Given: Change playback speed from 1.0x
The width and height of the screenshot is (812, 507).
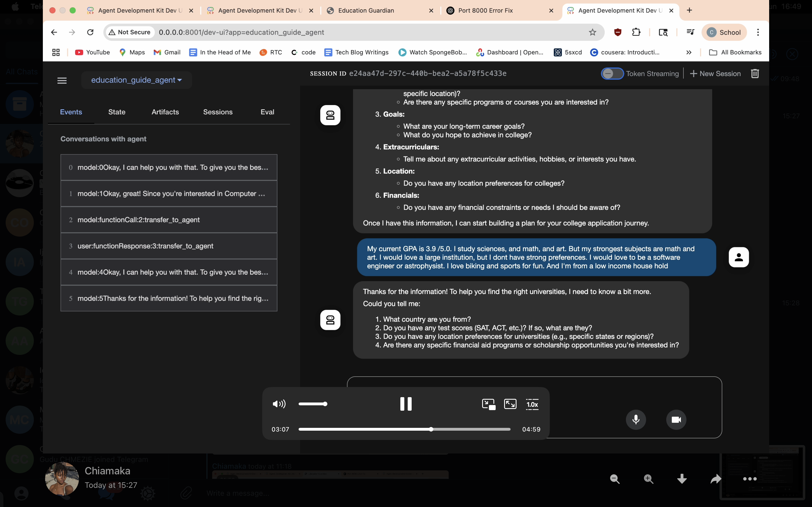Looking at the screenshot, I should pyautogui.click(x=532, y=404).
